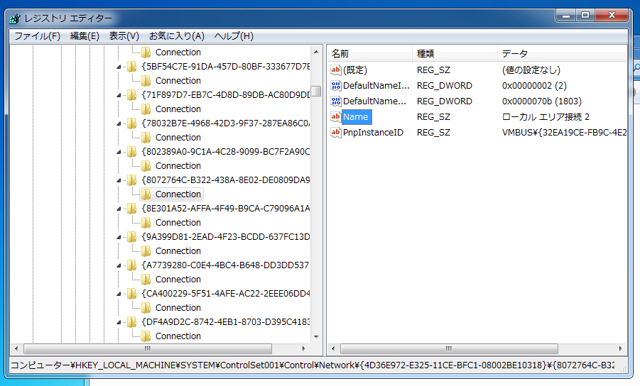
Task: Open the ヘルプ(H) menu
Action: [233, 36]
